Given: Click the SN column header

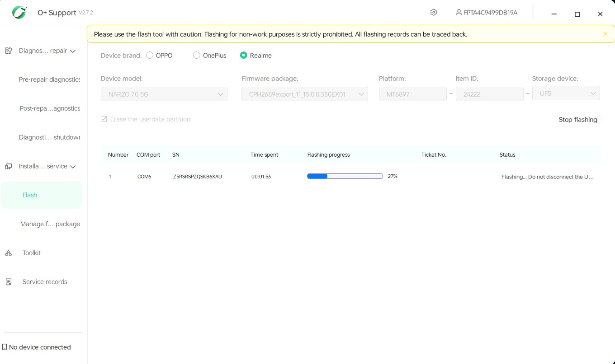Looking at the screenshot, I should (x=176, y=154).
